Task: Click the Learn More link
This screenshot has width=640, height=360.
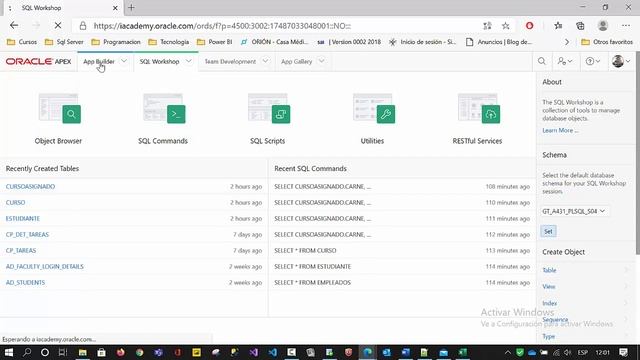Action: pyautogui.click(x=560, y=130)
